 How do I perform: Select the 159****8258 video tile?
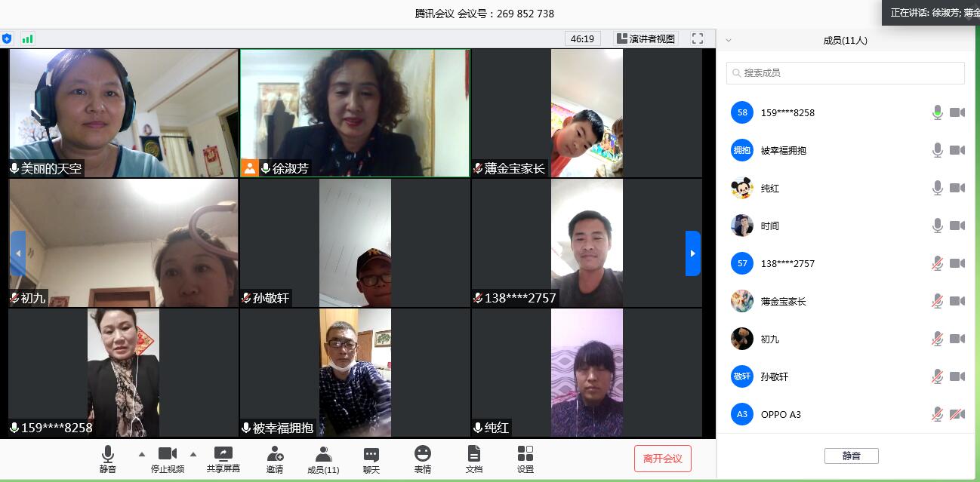(124, 373)
